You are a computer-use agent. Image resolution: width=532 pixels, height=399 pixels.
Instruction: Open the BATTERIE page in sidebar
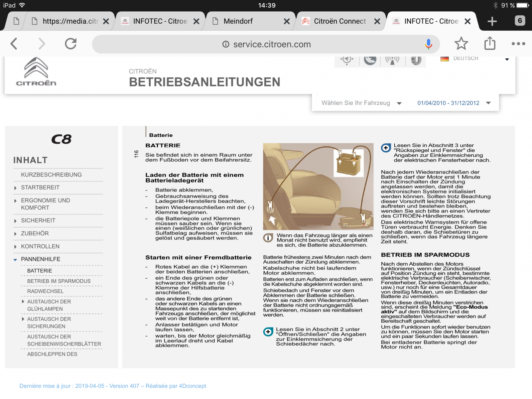tap(40, 271)
